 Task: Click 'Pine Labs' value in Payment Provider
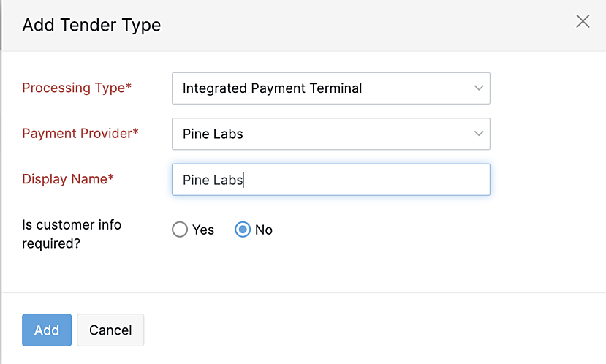(x=213, y=134)
